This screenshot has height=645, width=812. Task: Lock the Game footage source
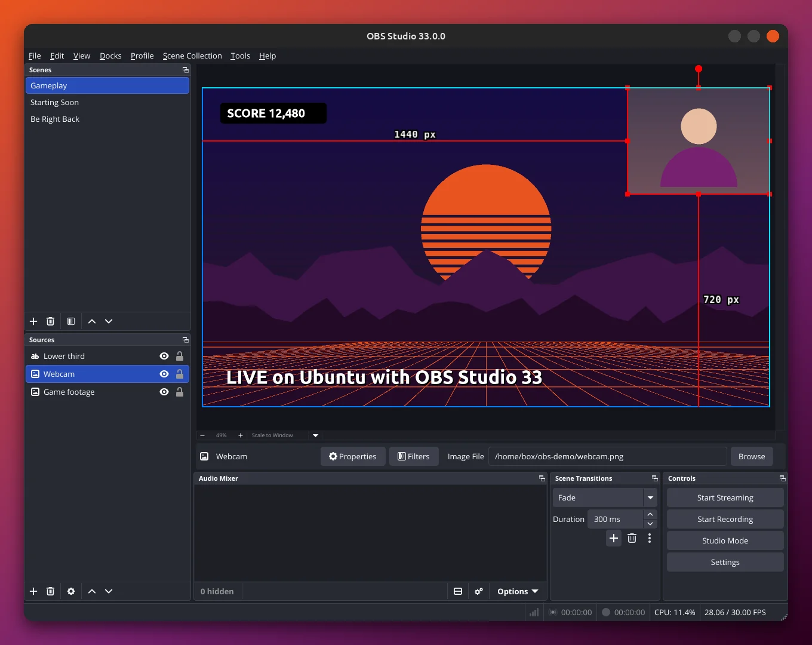coord(180,392)
